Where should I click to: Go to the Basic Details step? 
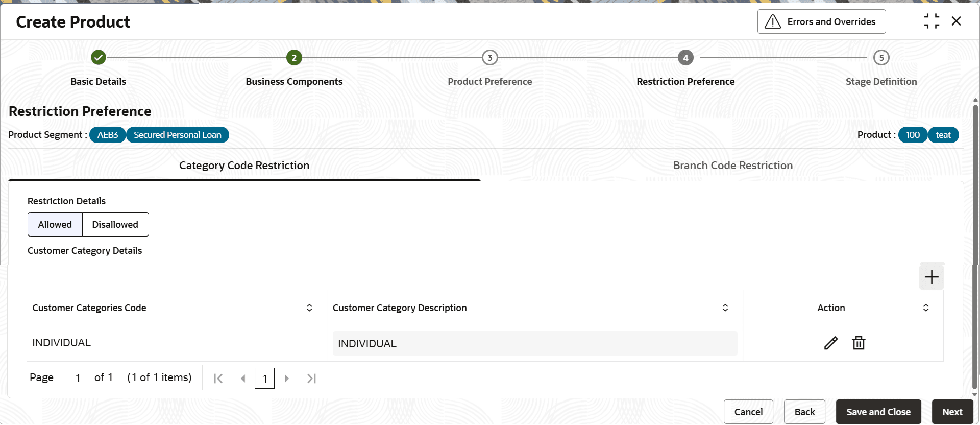(99, 58)
